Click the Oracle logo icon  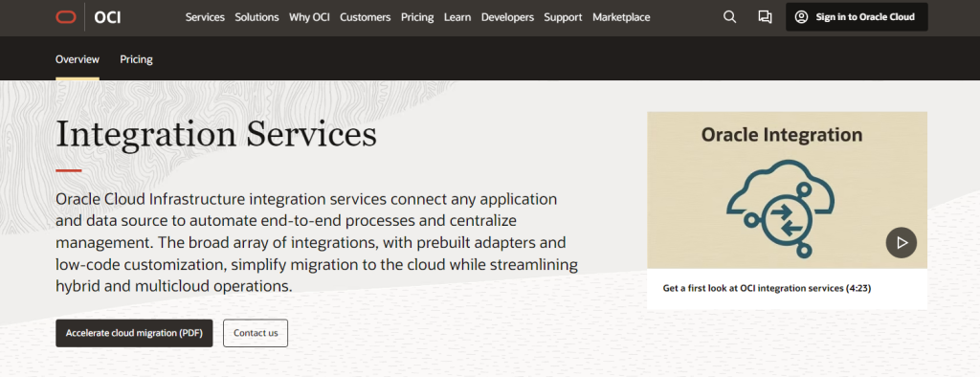coord(66,17)
